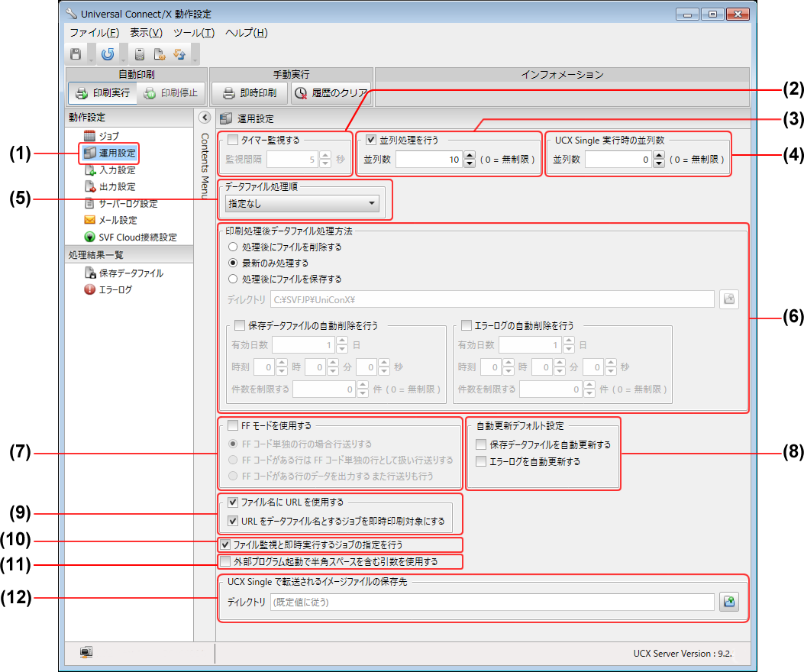The width and height of the screenshot is (804, 672).
Task: Select サーバーログ設定 in the settings tree
Action: click(121, 204)
